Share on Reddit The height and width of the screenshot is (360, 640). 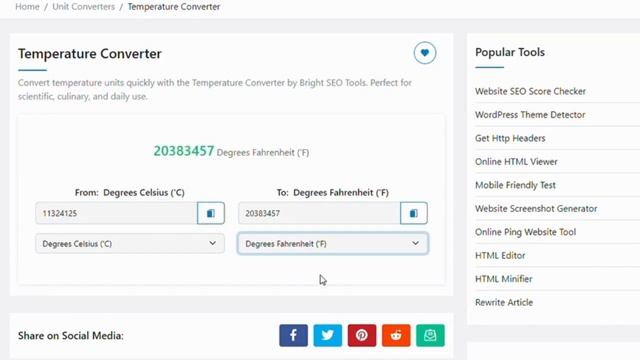(x=396, y=335)
